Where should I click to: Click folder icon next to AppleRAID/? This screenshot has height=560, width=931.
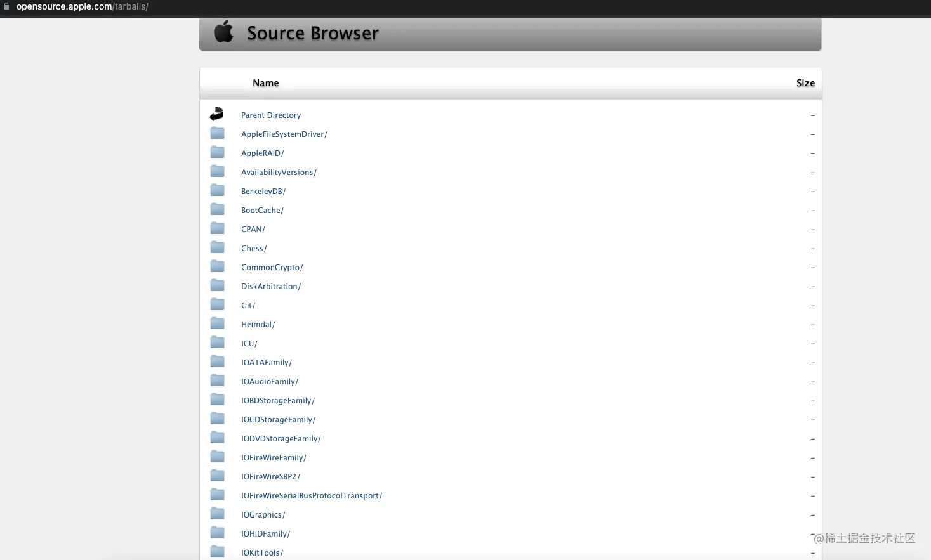(217, 152)
